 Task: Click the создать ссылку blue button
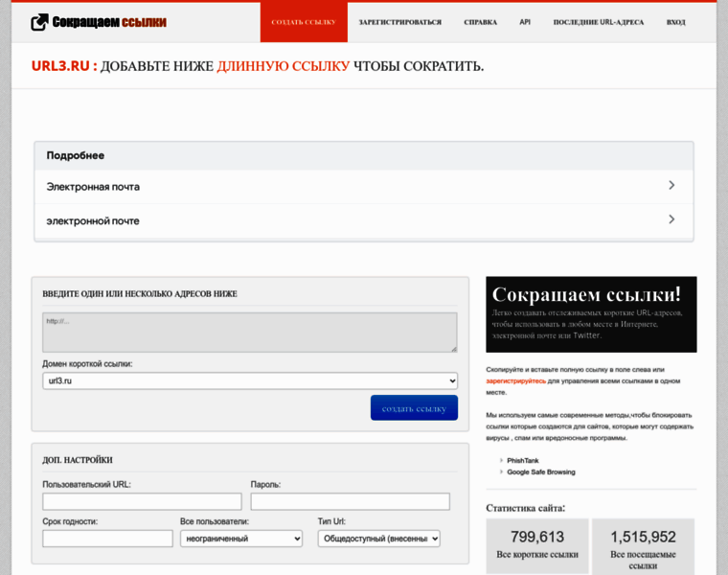[x=414, y=408]
